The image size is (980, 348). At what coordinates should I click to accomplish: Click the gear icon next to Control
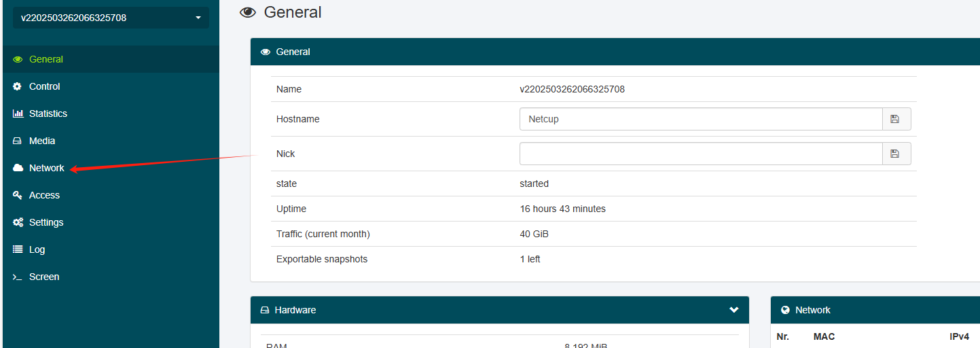pyautogui.click(x=18, y=86)
